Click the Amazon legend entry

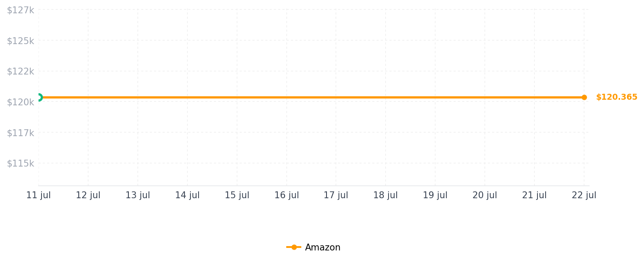[x=313, y=247]
